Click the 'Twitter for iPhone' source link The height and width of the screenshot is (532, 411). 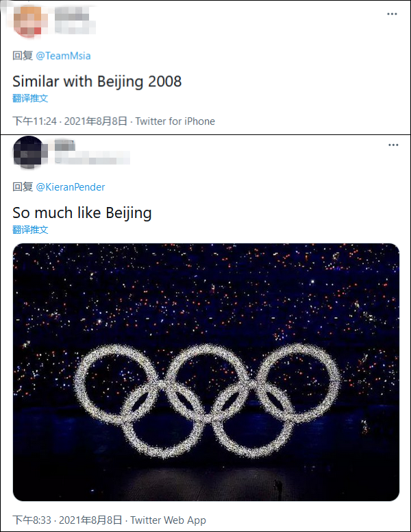click(175, 121)
